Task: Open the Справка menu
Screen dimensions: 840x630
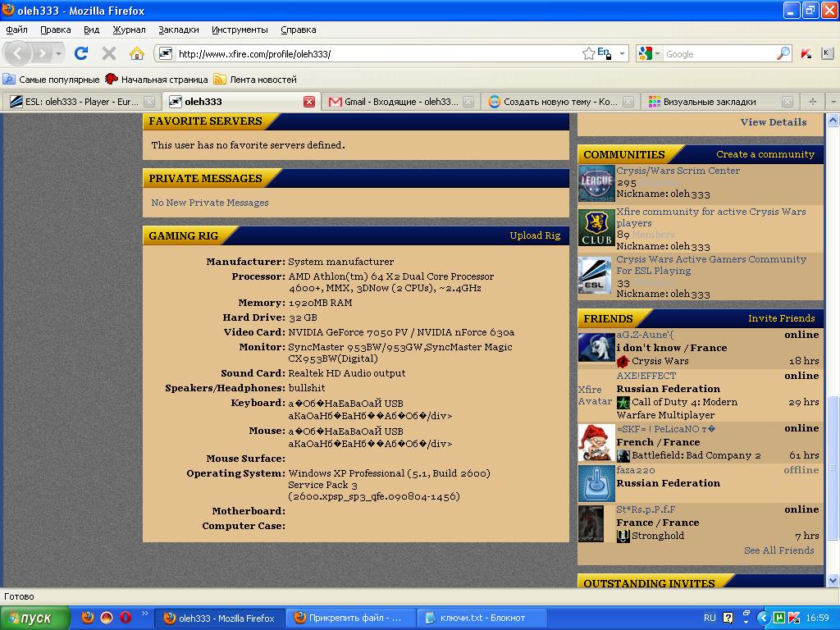Action: (299, 30)
